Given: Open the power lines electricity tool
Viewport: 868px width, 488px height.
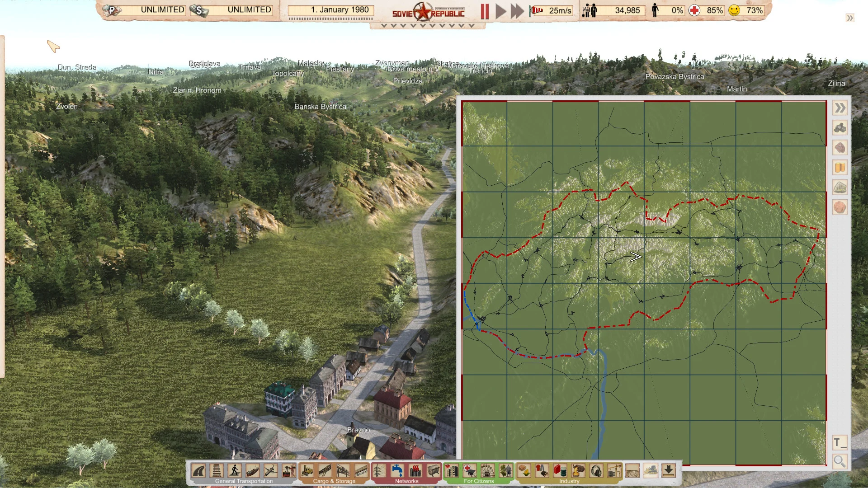Looking at the screenshot, I should click(x=379, y=471).
